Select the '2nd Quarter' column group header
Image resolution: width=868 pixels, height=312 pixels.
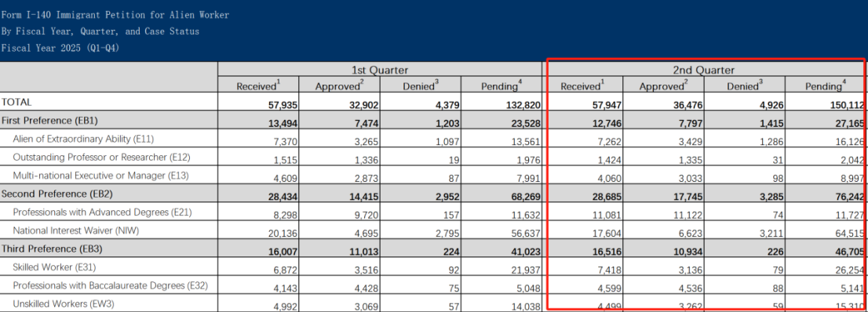705,71
